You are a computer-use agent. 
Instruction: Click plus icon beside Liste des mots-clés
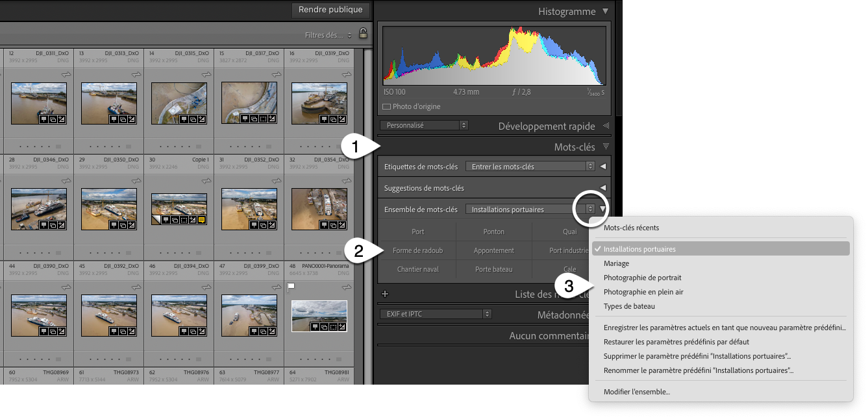click(x=385, y=294)
